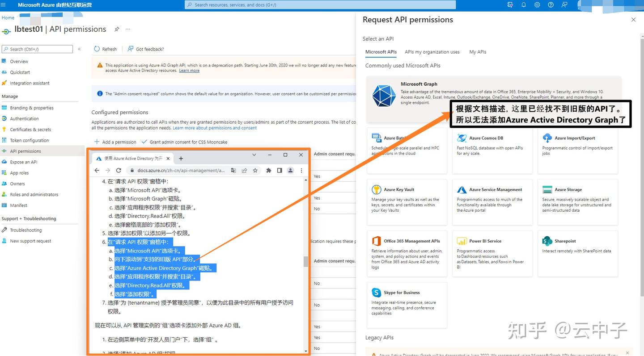Open a new browser tab with plus
Image resolution: width=644 pixels, height=356 pixels.
coord(181,158)
